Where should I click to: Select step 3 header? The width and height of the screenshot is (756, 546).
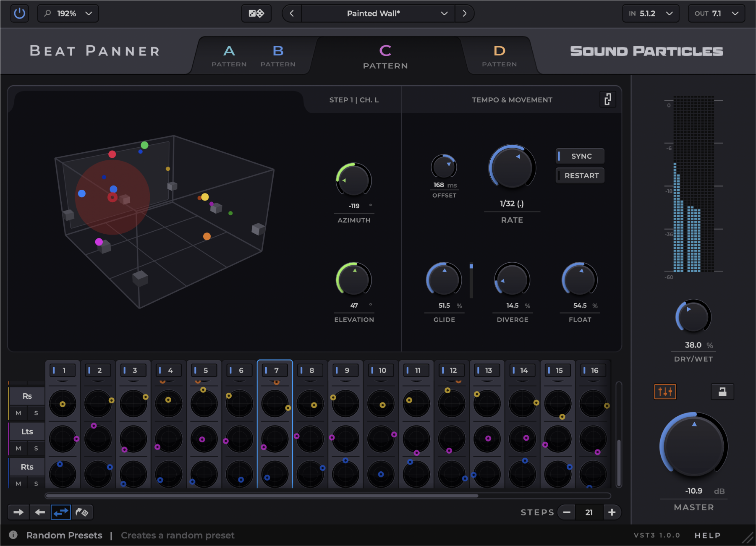133,370
